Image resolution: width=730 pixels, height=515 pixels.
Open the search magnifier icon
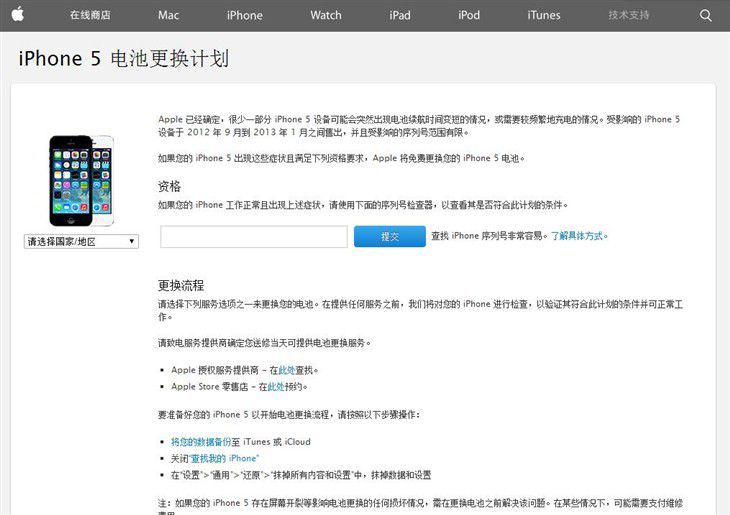(x=705, y=15)
